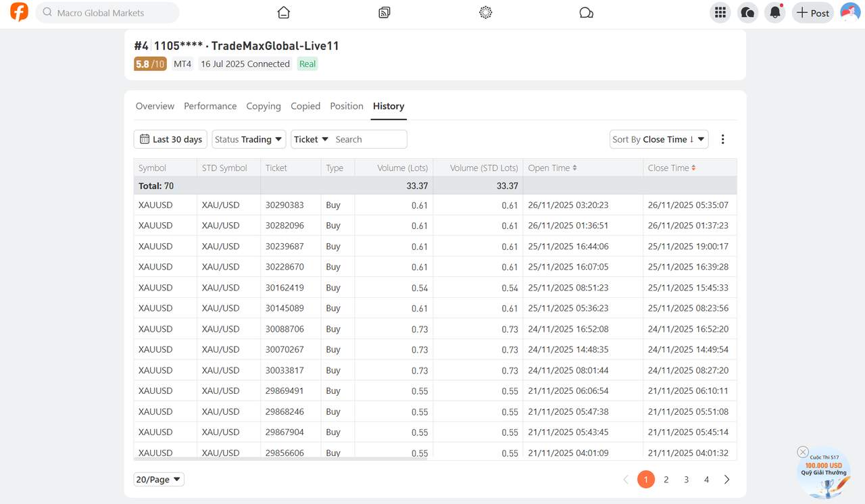Open the Home feed icon
Image resolution: width=865 pixels, height=504 pixels.
[283, 11]
